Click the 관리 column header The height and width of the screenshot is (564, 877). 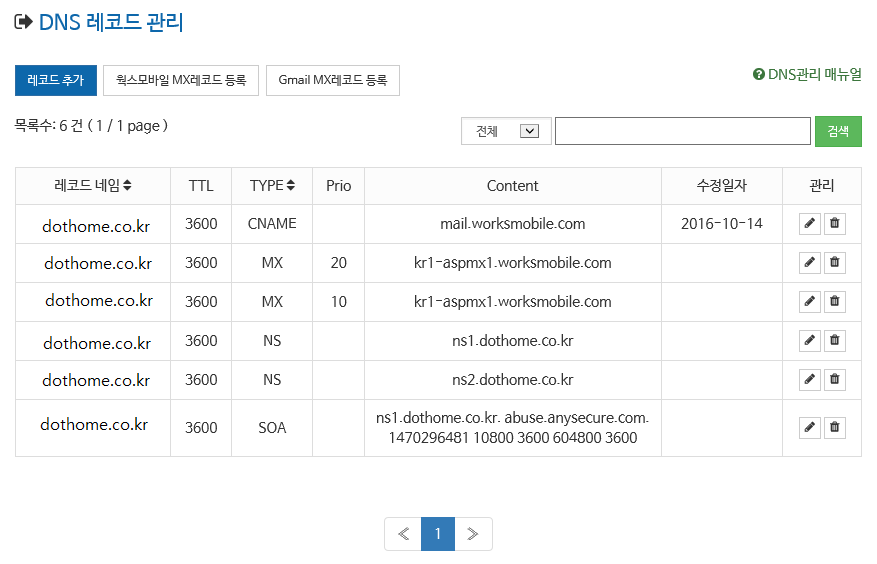pyautogui.click(x=822, y=186)
